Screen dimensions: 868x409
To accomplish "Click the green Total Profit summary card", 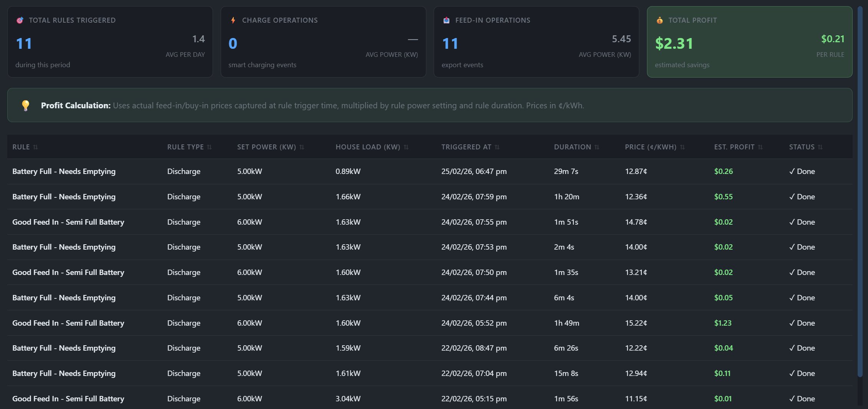I will pos(749,42).
